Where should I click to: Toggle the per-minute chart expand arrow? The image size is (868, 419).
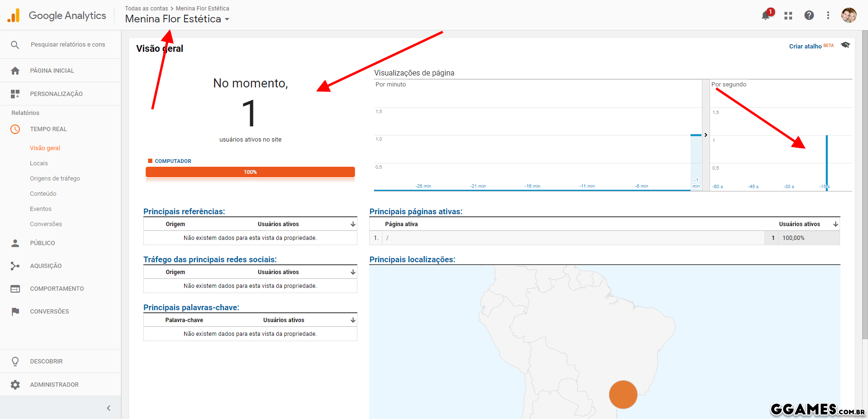(x=706, y=135)
